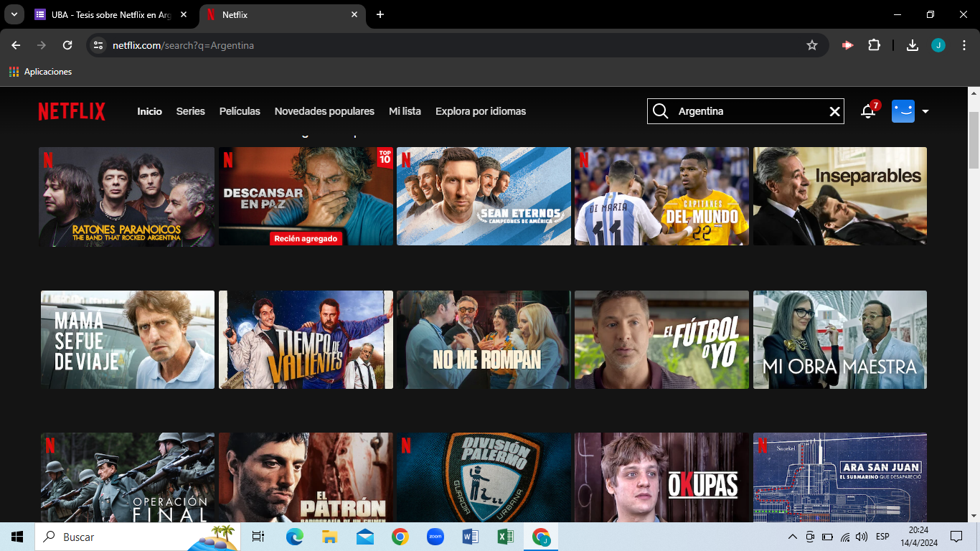The image size is (980, 551).
Task: Click the blue profile avatar
Action: pyautogui.click(x=903, y=111)
